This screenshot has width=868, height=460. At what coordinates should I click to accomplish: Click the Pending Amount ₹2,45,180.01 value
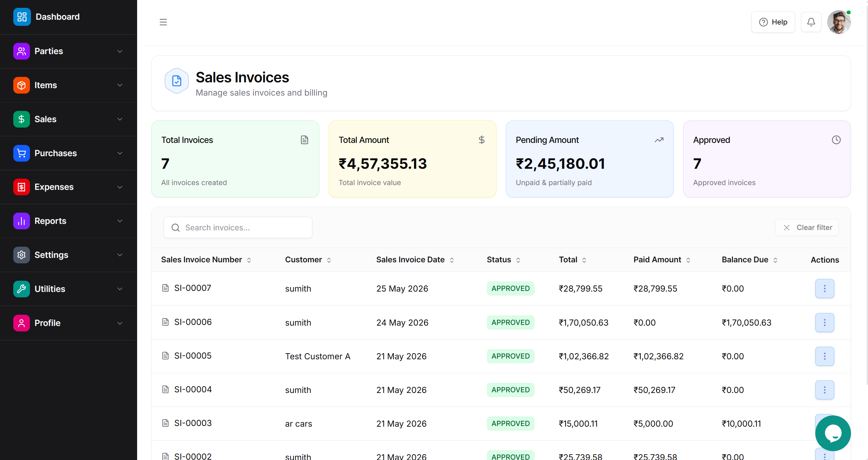click(x=560, y=164)
